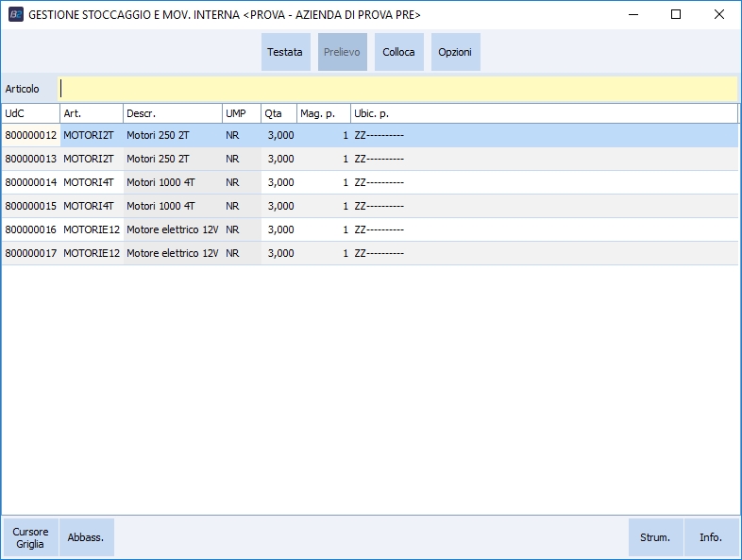Click into the Articolo input field
The width and height of the screenshot is (742, 560).
[396, 88]
